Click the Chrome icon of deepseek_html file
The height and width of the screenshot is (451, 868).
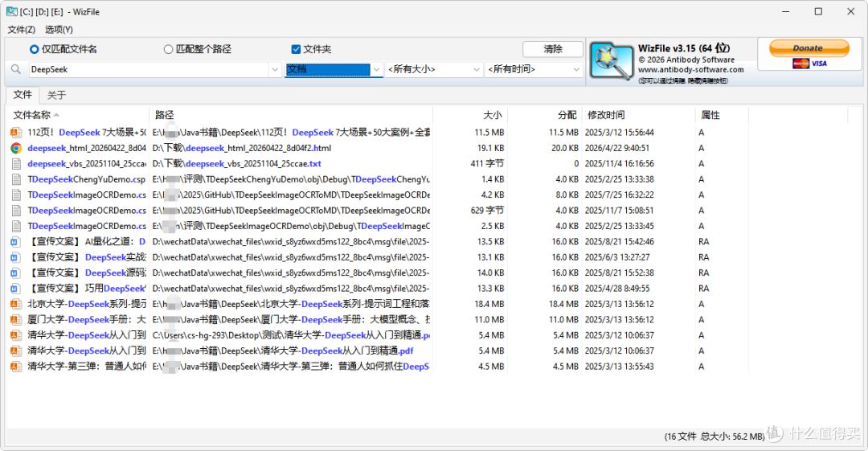click(x=16, y=148)
